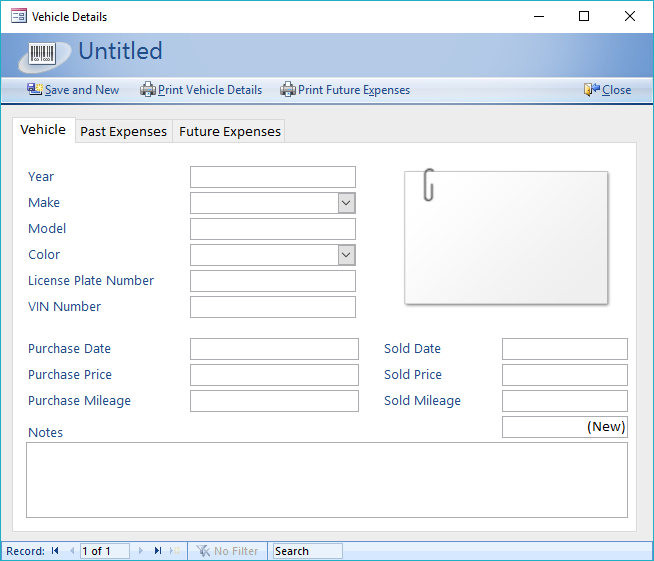Select the Vehicle tab
The width and height of the screenshot is (654, 561).
(x=43, y=130)
